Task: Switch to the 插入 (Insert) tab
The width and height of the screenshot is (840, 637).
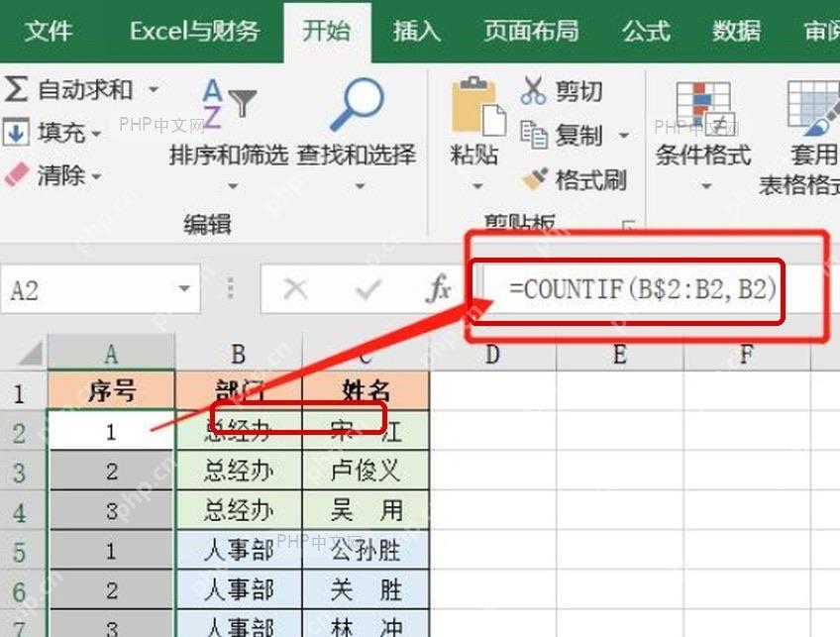Action: [x=417, y=30]
